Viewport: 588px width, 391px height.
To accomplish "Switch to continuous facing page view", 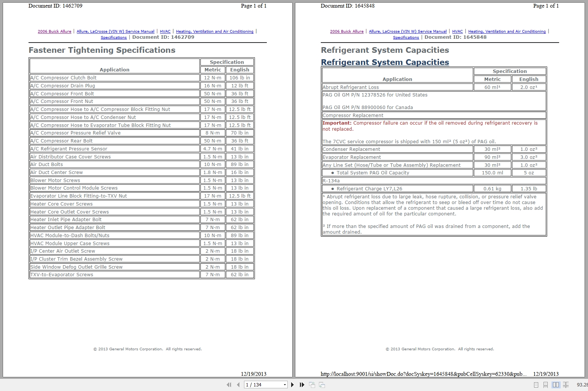I will [x=566, y=385].
